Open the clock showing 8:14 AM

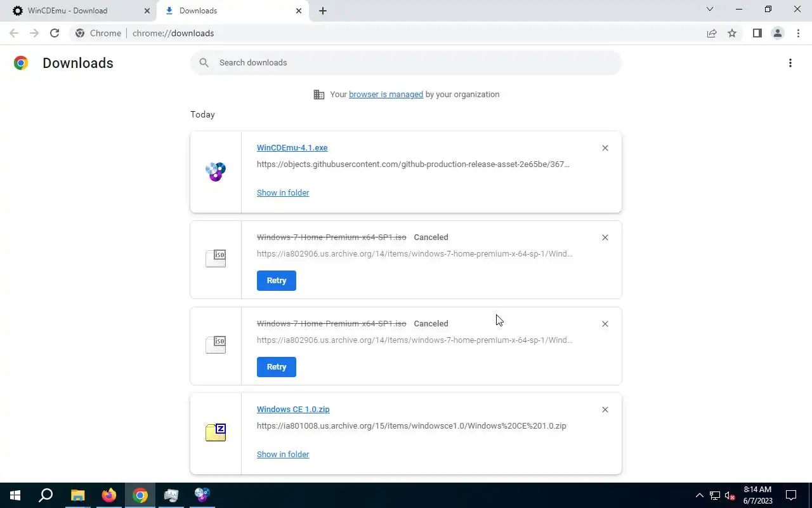(757, 495)
